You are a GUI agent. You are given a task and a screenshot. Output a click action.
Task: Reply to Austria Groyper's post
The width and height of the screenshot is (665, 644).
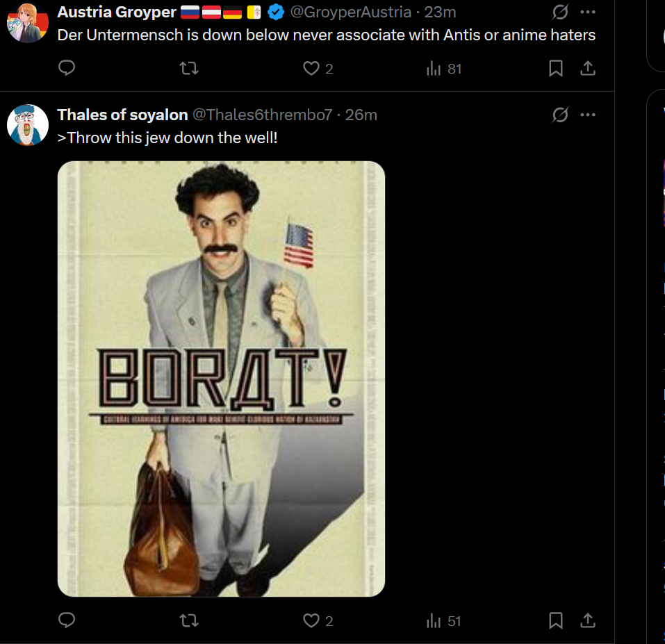67,68
